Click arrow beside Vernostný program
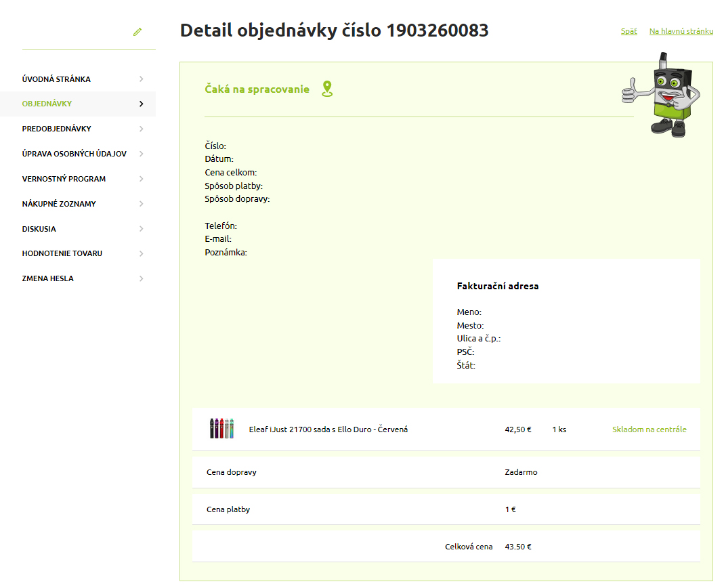Viewport: 724px width, 588px height. (x=141, y=179)
